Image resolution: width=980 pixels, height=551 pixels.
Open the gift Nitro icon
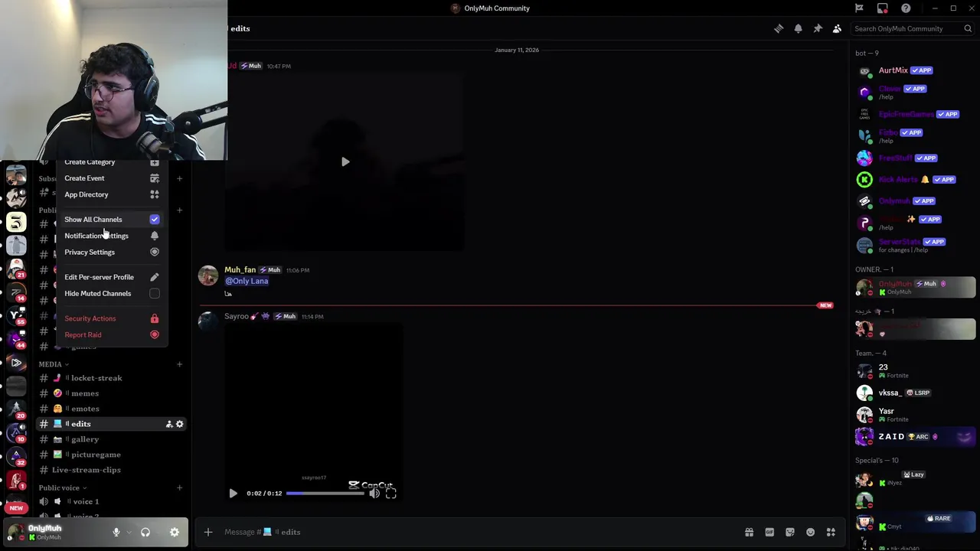click(749, 532)
